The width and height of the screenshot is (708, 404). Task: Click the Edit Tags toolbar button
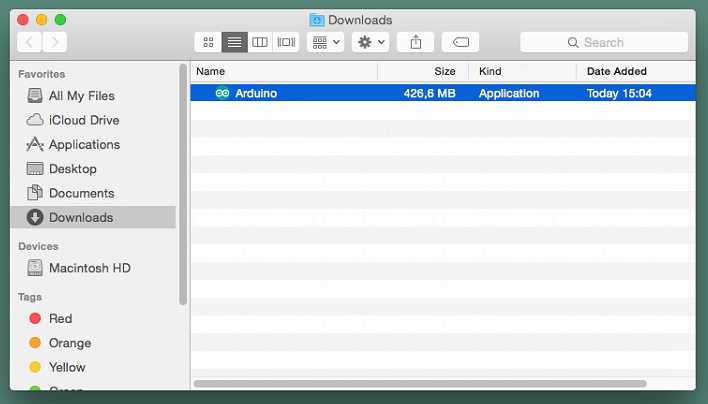pyautogui.click(x=460, y=42)
